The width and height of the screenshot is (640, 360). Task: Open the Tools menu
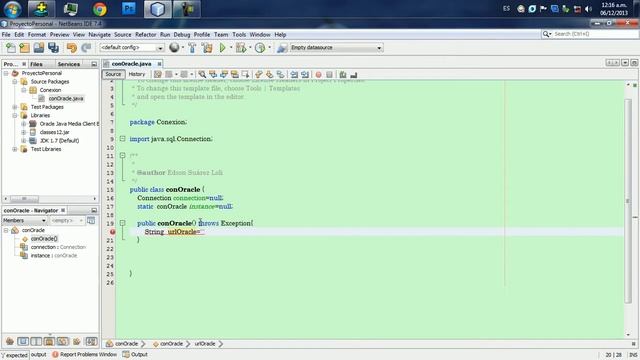click(x=239, y=35)
